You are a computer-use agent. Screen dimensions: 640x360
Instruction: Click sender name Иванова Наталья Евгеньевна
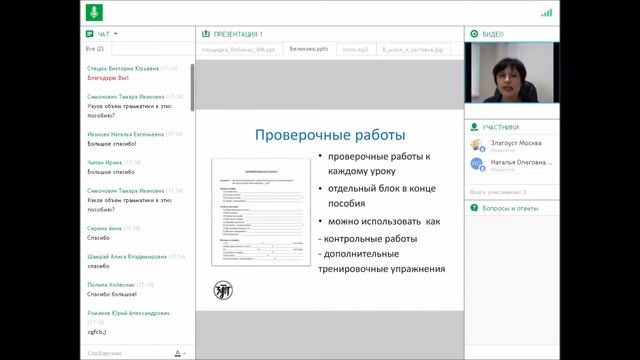point(126,134)
